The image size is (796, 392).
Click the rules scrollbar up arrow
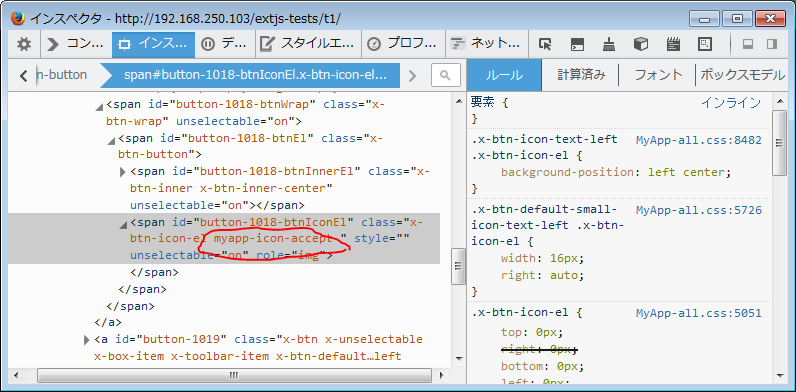[x=779, y=102]
